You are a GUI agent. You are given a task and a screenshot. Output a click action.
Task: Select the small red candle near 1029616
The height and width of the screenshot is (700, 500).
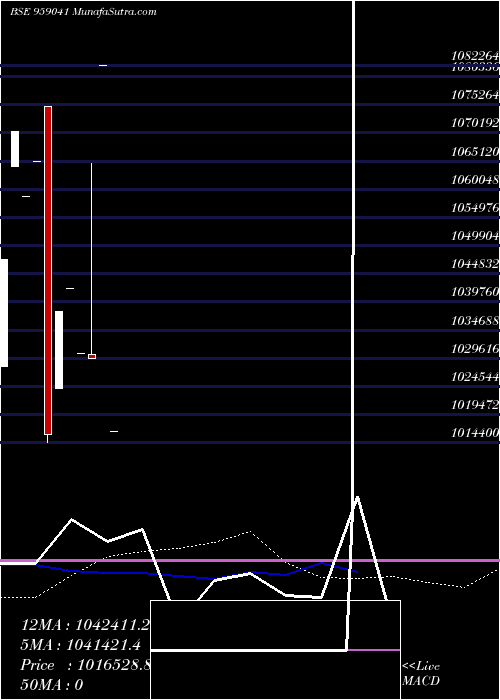tap(92, 356)
